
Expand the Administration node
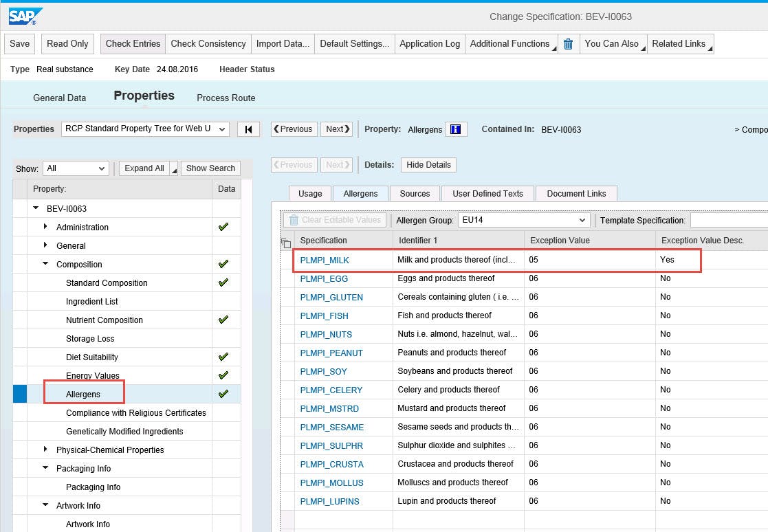(45, 227)
